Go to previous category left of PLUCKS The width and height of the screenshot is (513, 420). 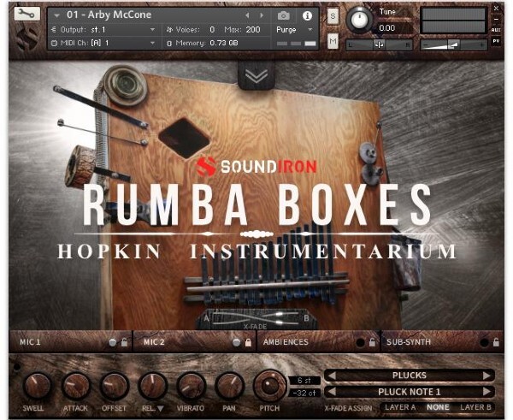tap(332, 376)
